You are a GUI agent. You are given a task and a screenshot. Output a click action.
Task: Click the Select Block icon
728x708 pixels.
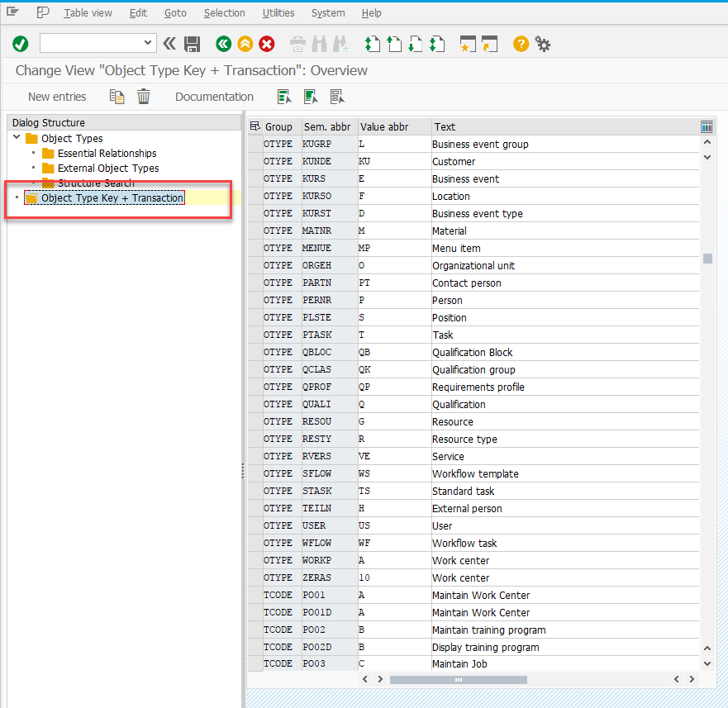pyautogui.click(x=311, y=97)
